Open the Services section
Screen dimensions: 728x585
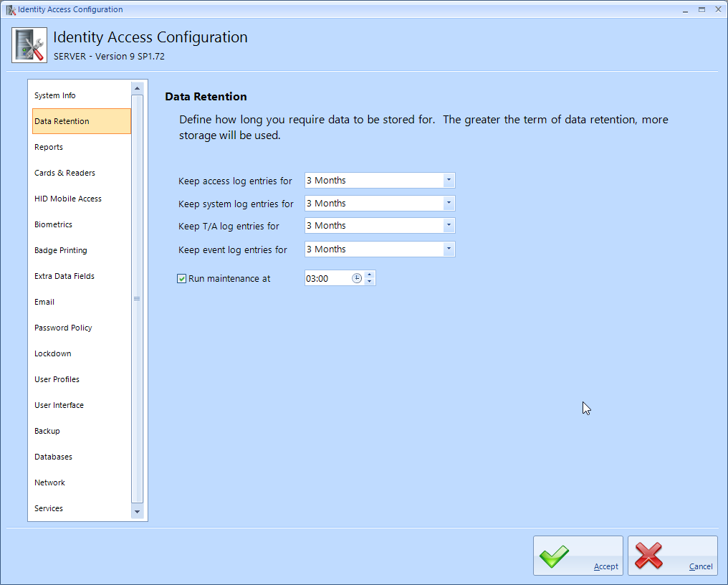pyautogui.click(x=81, y=508)
